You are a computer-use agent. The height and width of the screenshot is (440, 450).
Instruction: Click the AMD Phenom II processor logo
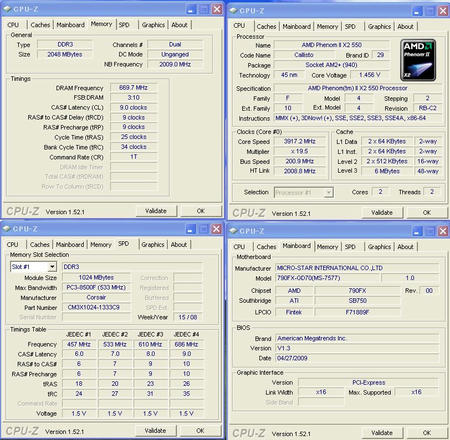point(418,60)
